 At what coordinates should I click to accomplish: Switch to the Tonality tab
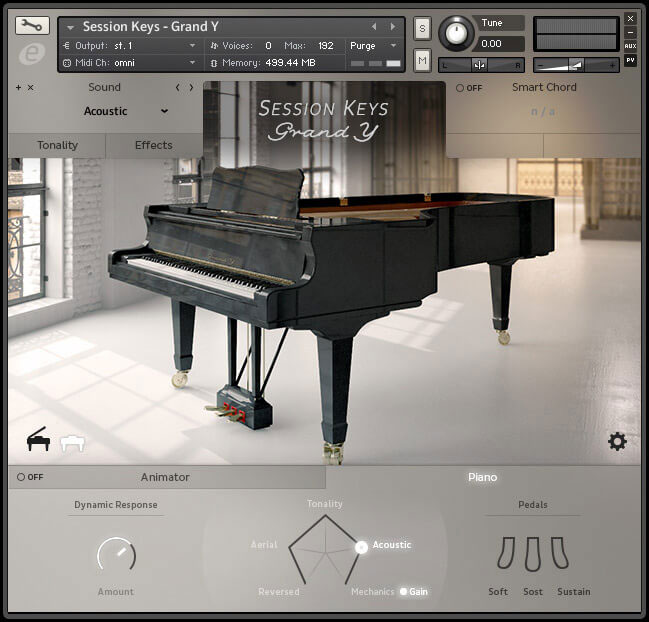58,145
